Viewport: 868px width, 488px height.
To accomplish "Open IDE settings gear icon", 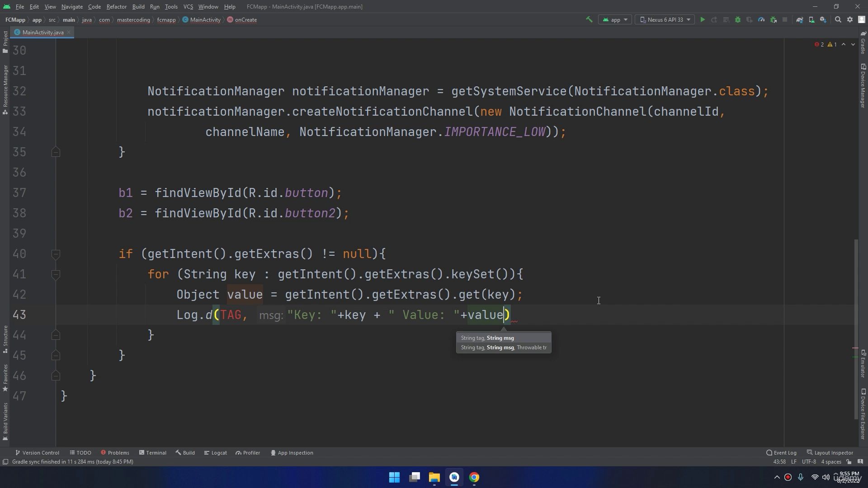I will 850,20.
